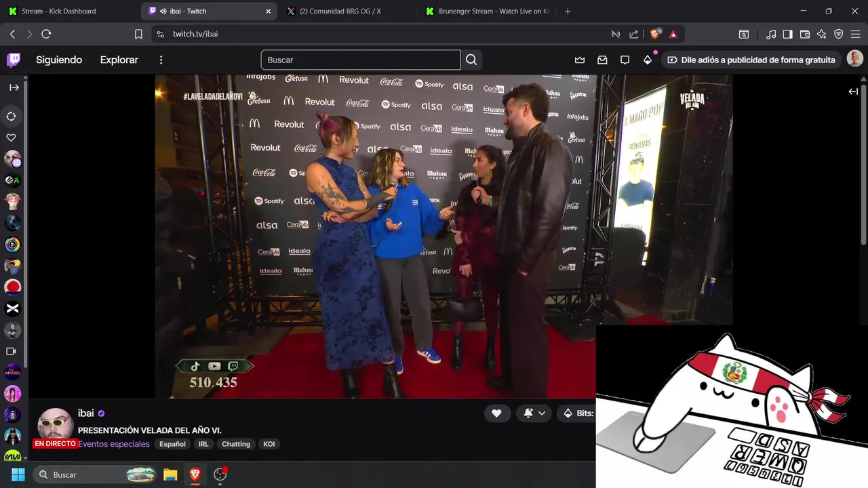Open Windows Start menu
Viewport: 868px width, 488px height.
18,474
